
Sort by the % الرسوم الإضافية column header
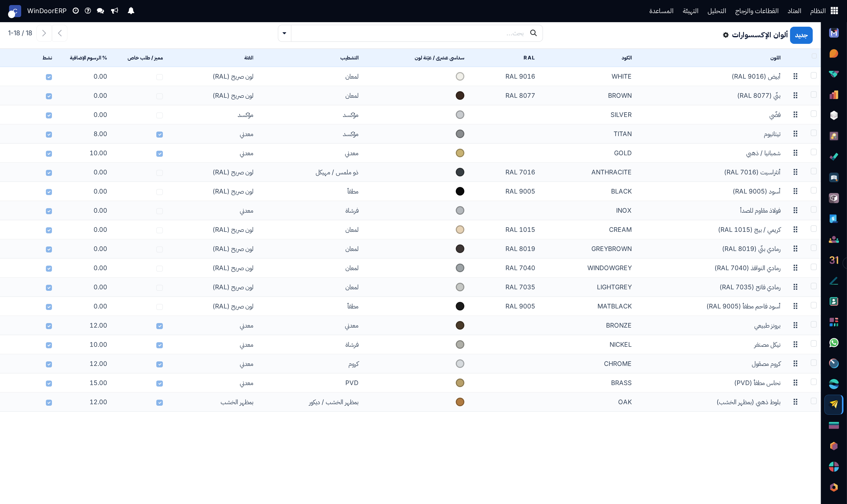click(88, 58)
